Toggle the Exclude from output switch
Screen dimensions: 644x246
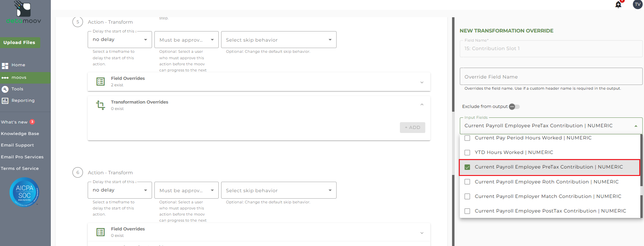[x=514, y=107]
